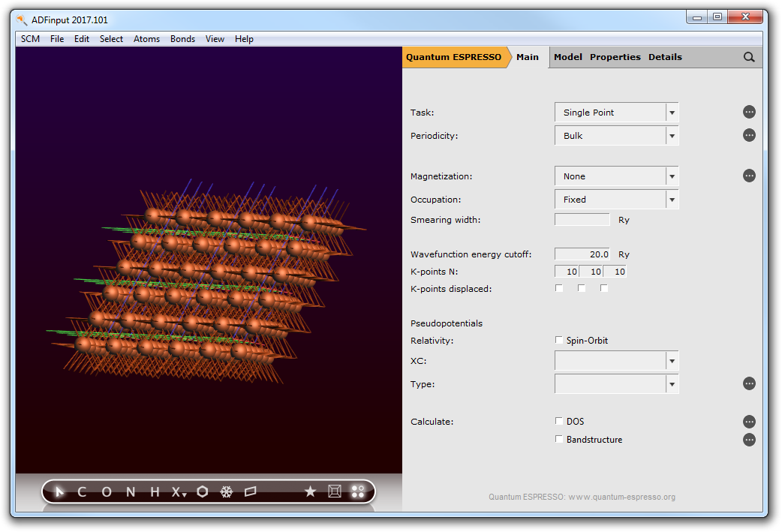Open the SCM menu
The height and width of the screenshot is (532, 782).
31,39
